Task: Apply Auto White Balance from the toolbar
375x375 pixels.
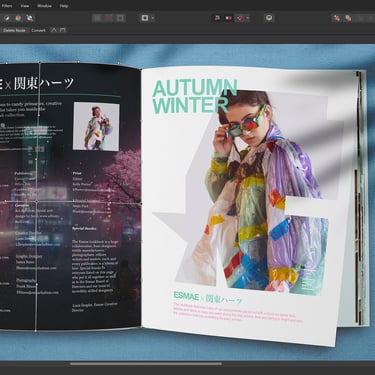Action: click(x=30, y=18)
